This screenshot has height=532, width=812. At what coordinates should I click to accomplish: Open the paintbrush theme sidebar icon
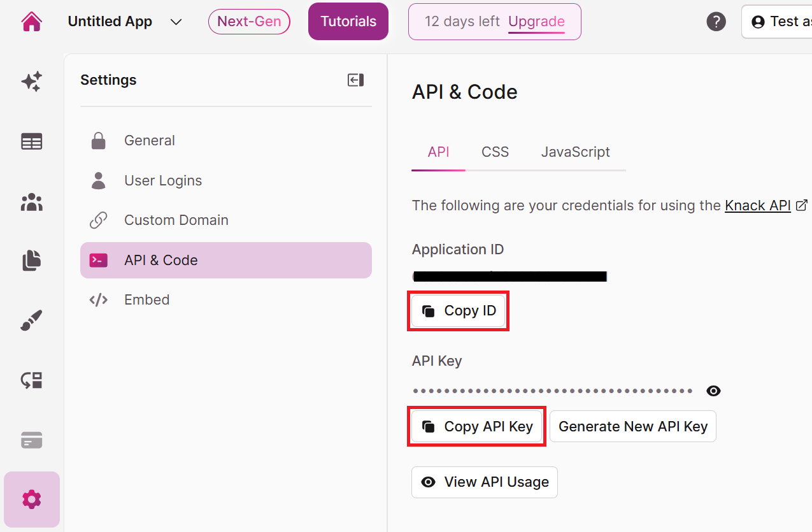click(x=31, y=320)
